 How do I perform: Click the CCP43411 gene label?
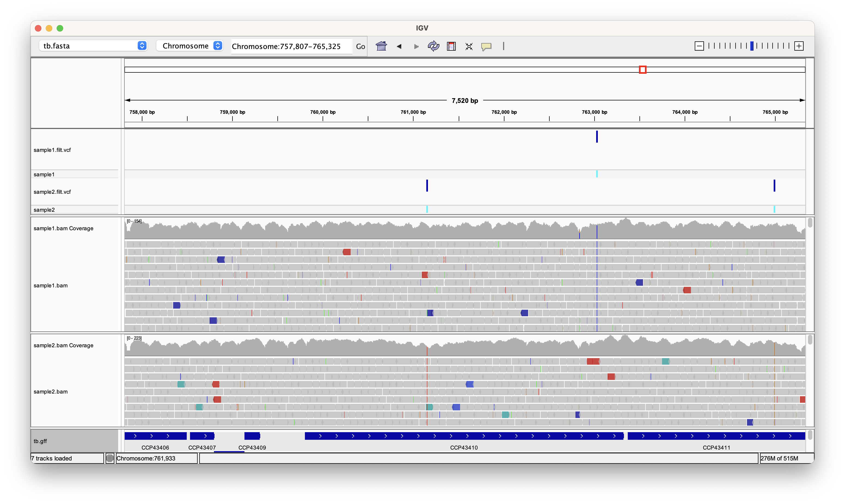(x=716, y=448)
